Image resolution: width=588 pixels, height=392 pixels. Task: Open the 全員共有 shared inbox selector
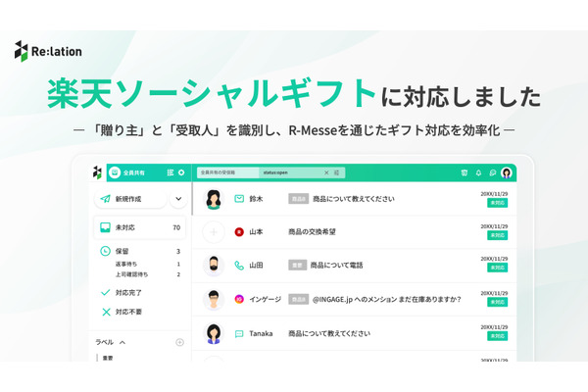(126, 172)
